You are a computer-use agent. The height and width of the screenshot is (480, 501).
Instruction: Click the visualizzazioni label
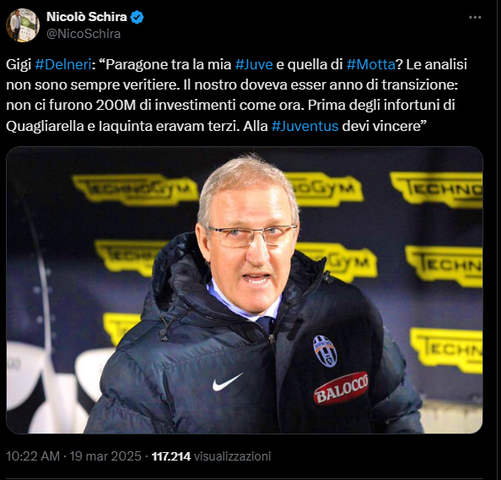coord(232,456)
